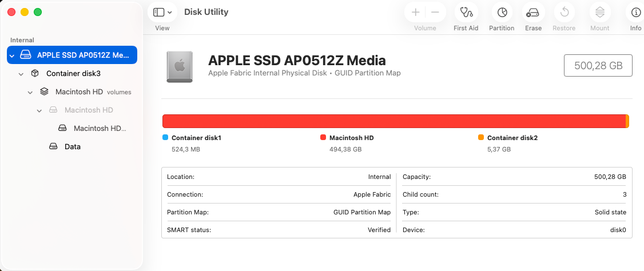644x271 pixels.
Task: Open the Partition pie icon
Action: [x=502, y=13]
